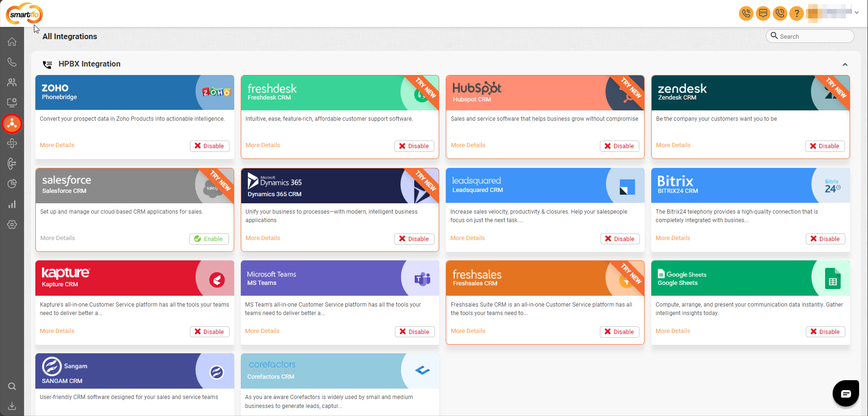Screen dimensions: 868x416
Task: Click the MS Teams logo icon
Action: (x=422, y=279)
